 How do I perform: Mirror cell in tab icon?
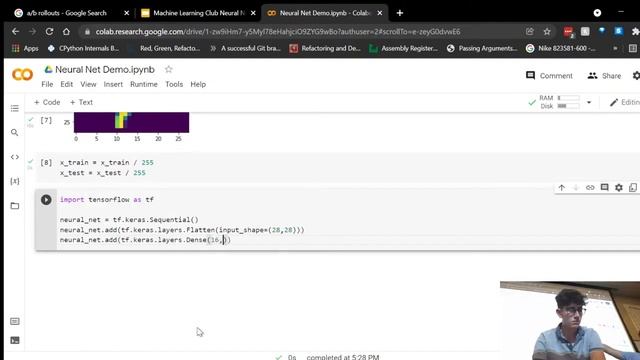coord(633,188)
